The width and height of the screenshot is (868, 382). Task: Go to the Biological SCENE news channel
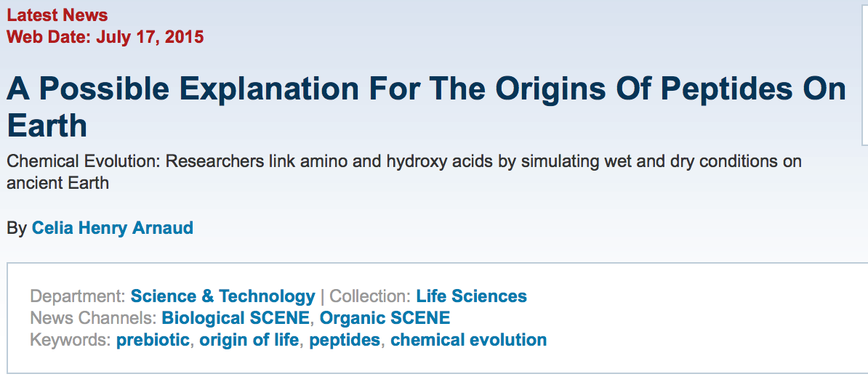pyautogui.click(x=236, y=318)
